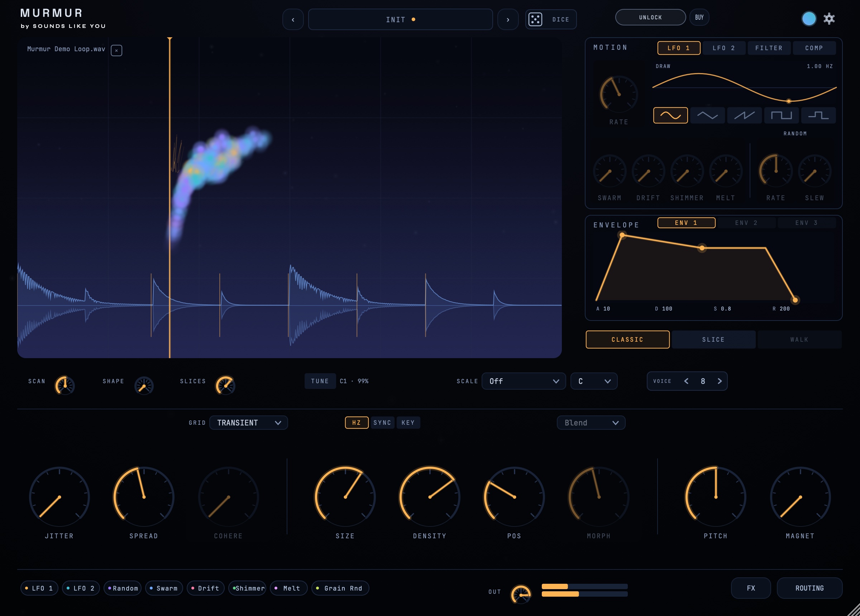Open the GRID dropdown set to TRANSIENT
This screenshot has width=860, height=616.
tap(248, 423)
